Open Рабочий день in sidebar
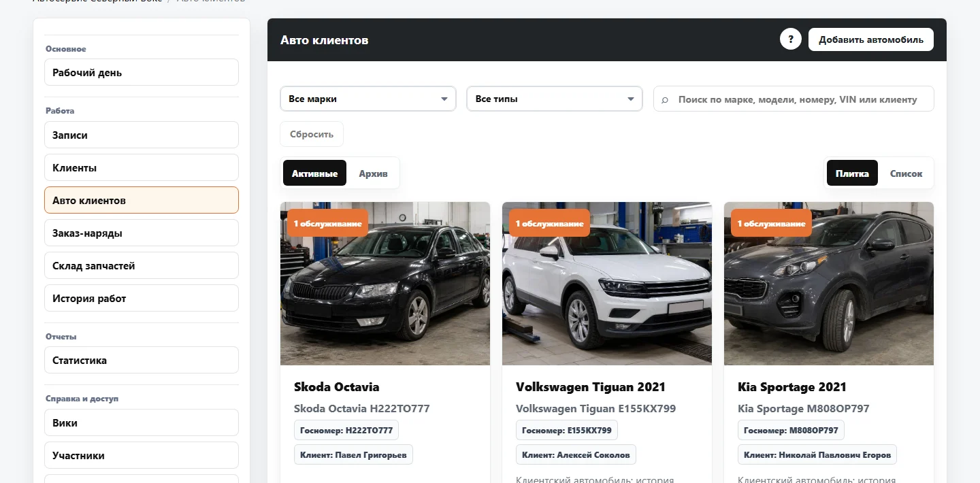This screenshot has width=980, height=483. (x=142, y=72)
